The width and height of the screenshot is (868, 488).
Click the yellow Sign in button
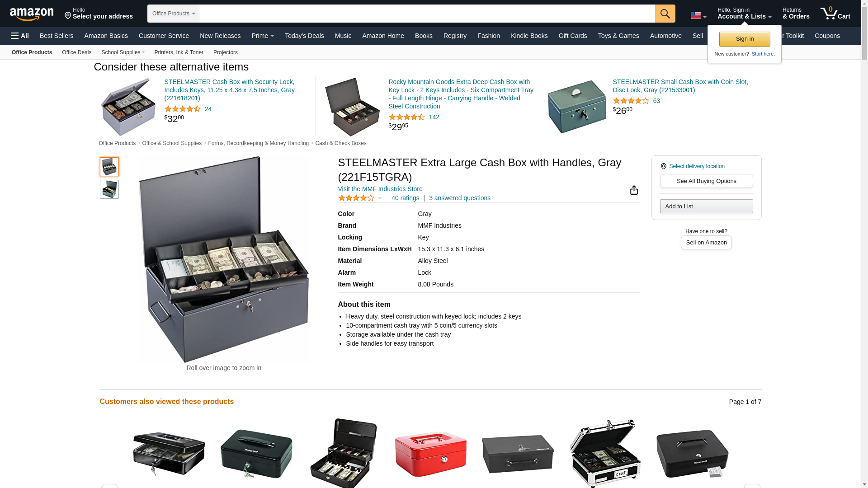(x=745, y=39)
